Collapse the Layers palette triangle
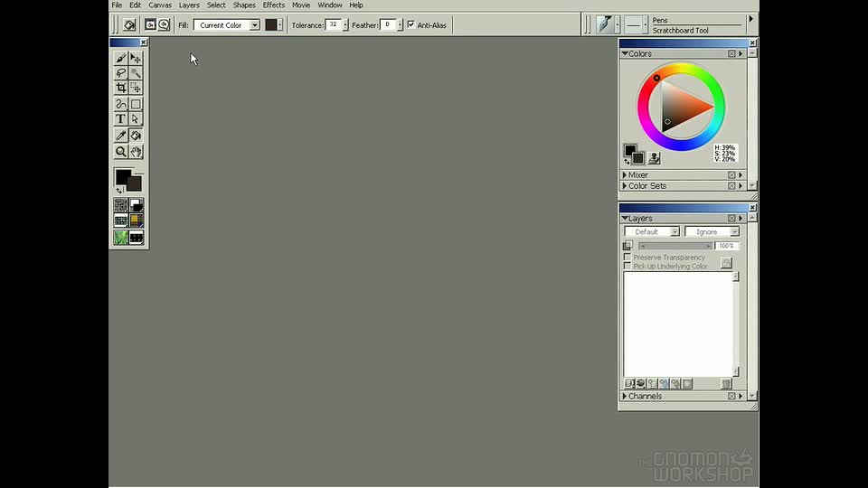 [x=625, y=219]
